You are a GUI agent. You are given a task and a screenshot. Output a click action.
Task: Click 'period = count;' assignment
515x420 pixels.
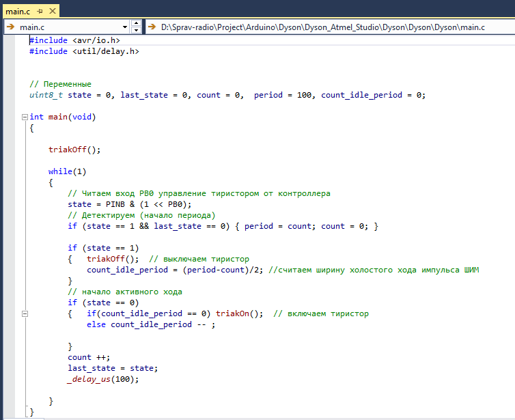coord(280,226)
